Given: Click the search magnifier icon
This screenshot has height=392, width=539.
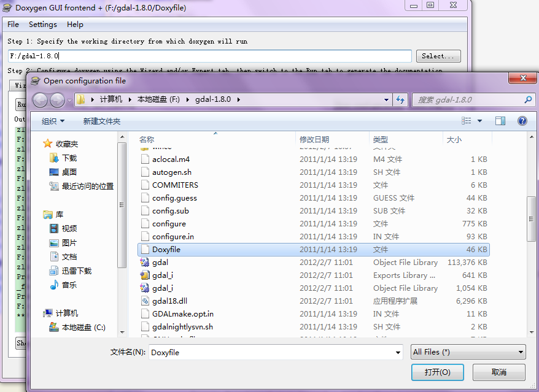Looking at the screenshot, I should point(528,99).
